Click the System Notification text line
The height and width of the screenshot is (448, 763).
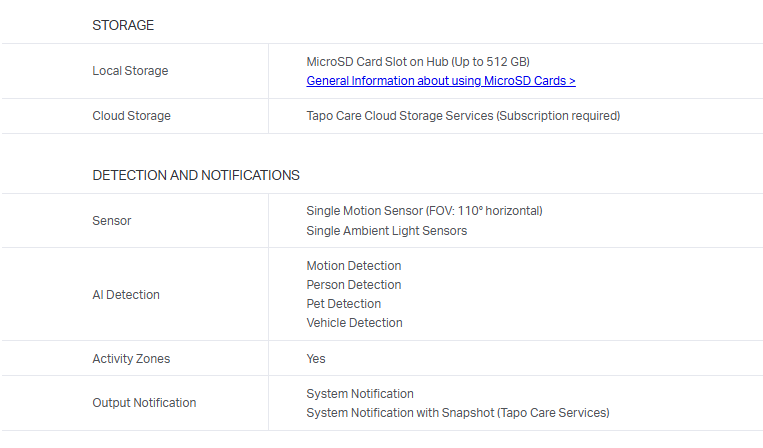tap(359, 394)
